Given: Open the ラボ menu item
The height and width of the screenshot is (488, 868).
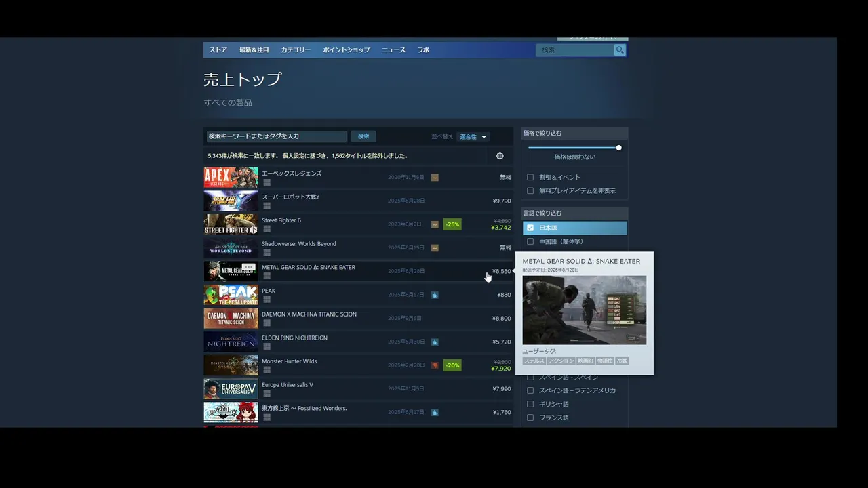Looking at the screenshot, I should pos(423,50).
